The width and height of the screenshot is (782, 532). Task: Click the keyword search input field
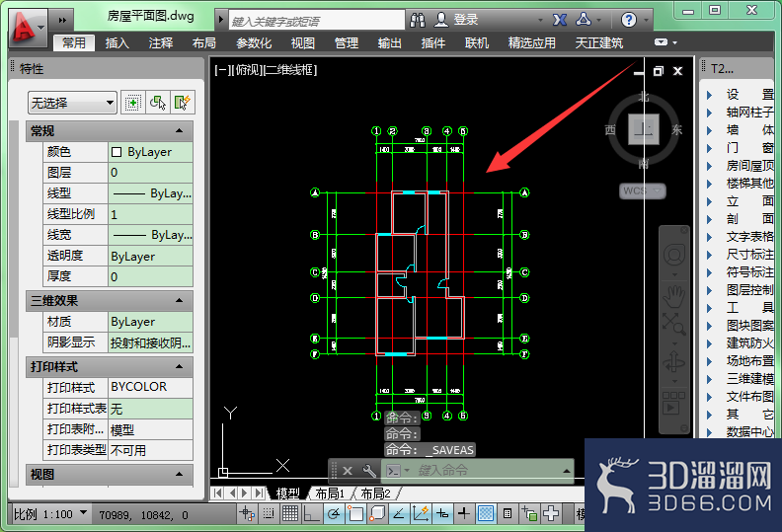click(317, 21)
